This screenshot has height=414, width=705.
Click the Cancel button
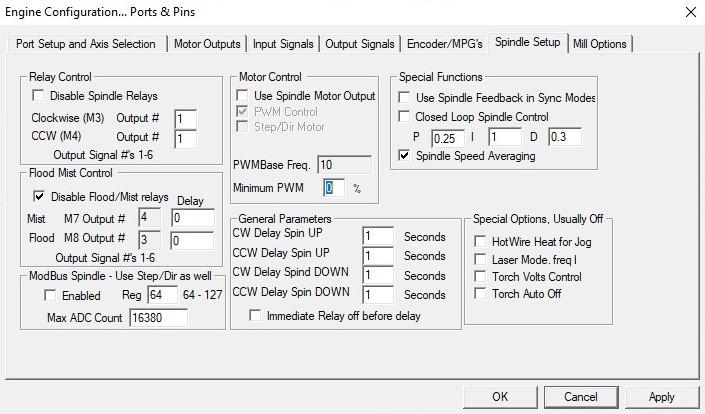point(581,397)
